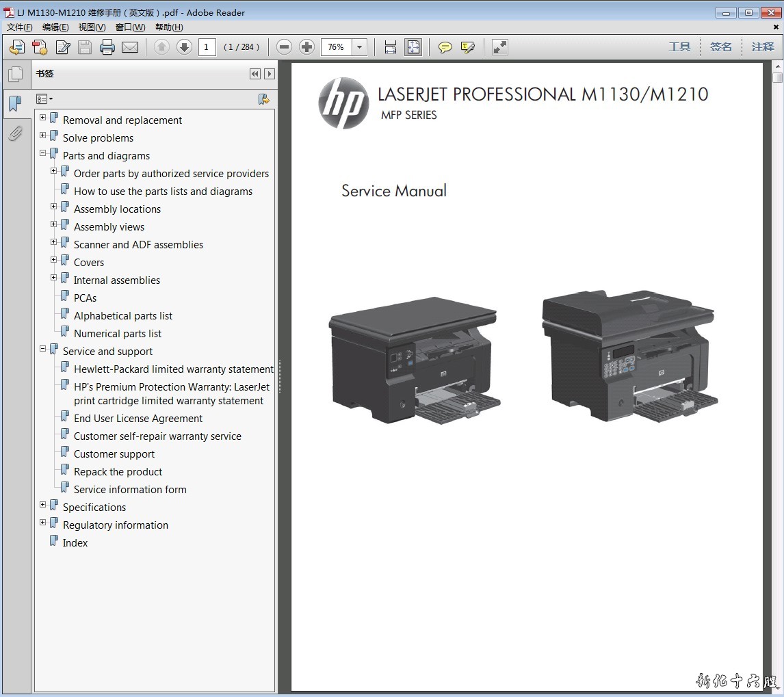Click the page number input field
This screenshot has width=784, height=697.
207,47
